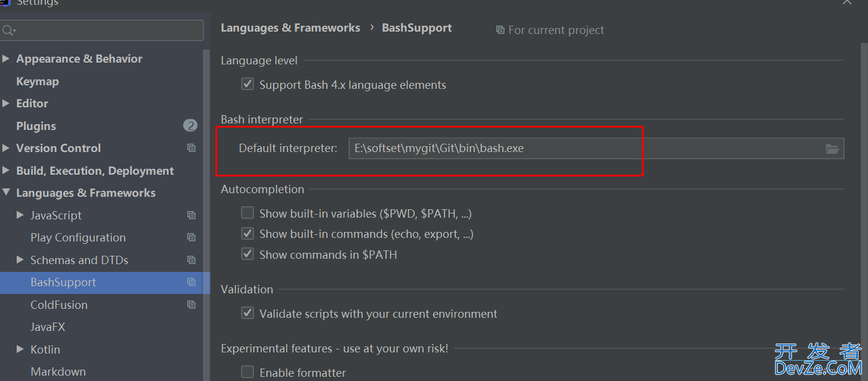Expand the Appearance & Behavior section

point(6,58)
